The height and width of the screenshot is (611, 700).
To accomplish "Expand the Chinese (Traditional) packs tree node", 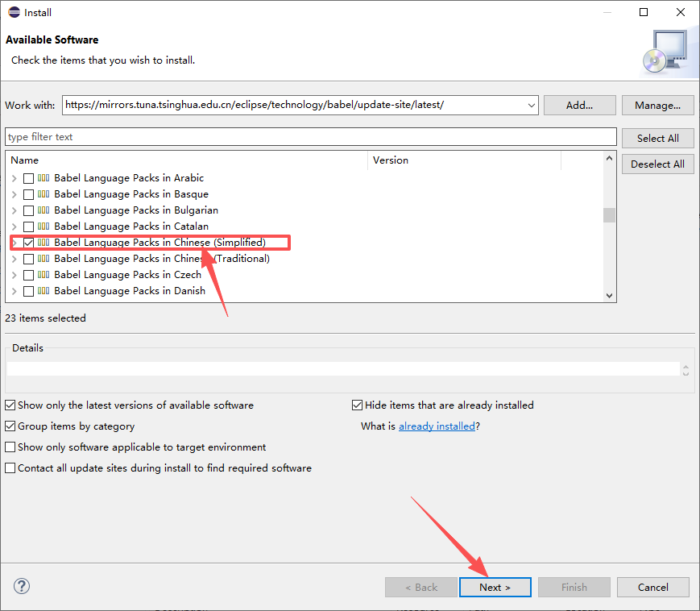I will (x=14, y=259).
